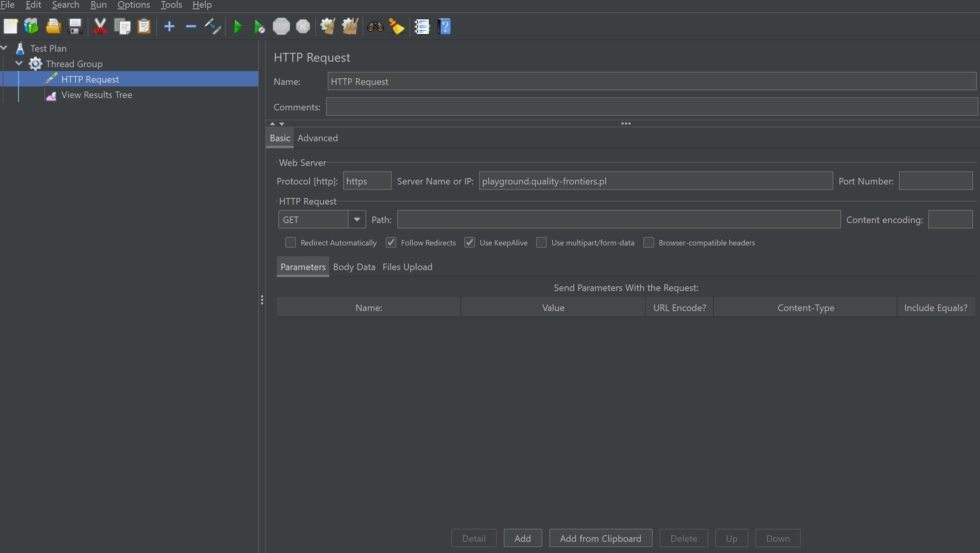The image size is (980, 553).
Task: Click the Save floppy disk icon
Action: click(75, 27)
